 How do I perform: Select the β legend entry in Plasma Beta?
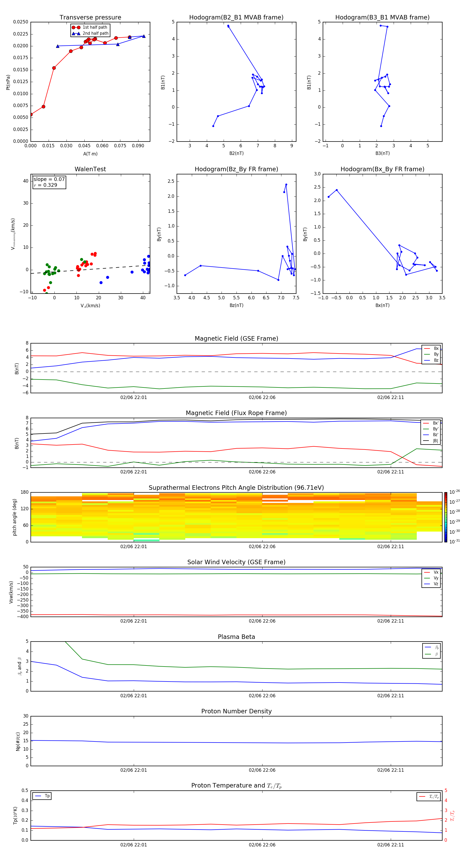point(431,654)
